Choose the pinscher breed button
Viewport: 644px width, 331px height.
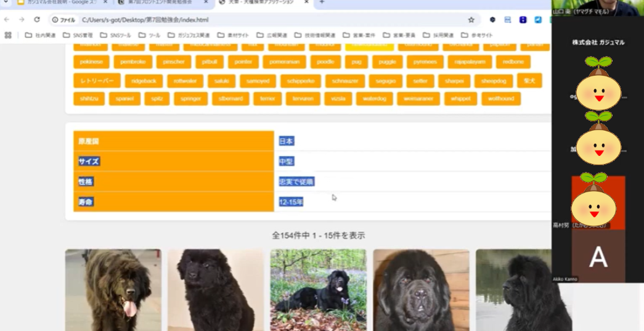coord(174,62)
